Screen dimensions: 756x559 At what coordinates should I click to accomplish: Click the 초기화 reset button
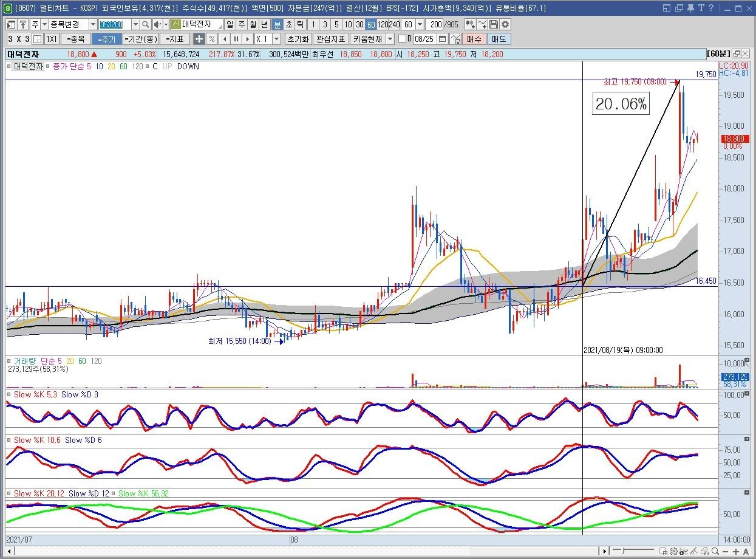pos(298,39)
